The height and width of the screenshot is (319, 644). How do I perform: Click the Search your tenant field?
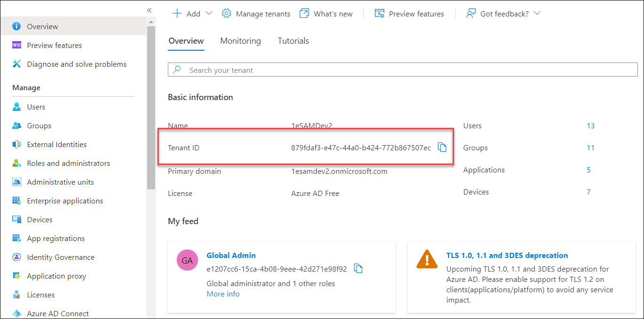402,70
